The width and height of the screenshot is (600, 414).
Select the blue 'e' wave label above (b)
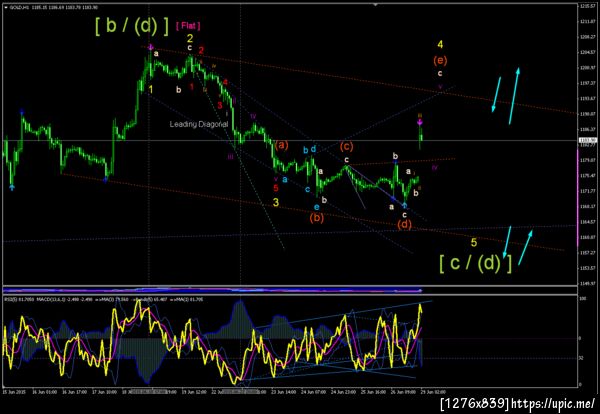[x=316, y=207]
